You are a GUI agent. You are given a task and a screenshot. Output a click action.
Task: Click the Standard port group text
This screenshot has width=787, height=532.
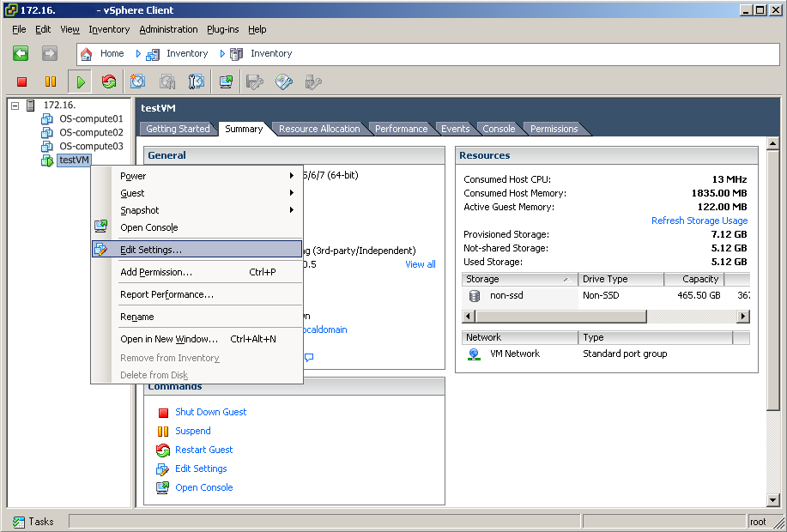625,354
